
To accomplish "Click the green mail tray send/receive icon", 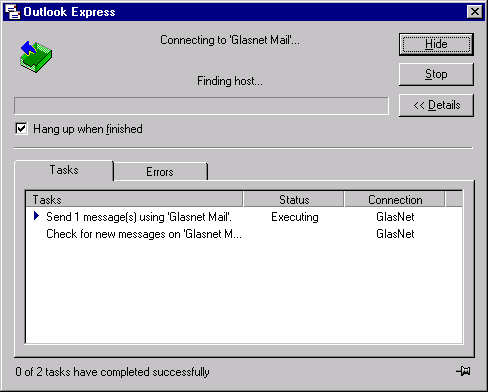I will tap(36, 57).
